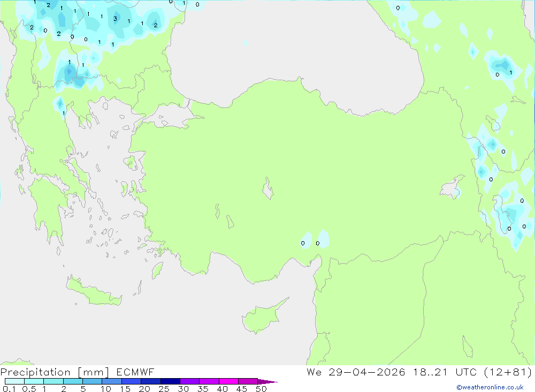Viewport: 535px width, 392px height.
Task: Pick the 30–35 mm purple legend swatch
Action: click(x=190, y=381)
